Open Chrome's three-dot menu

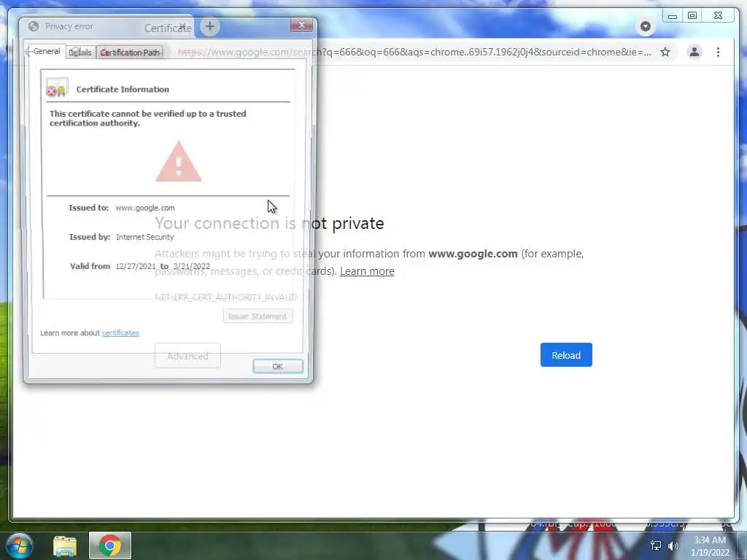(718, 52)
